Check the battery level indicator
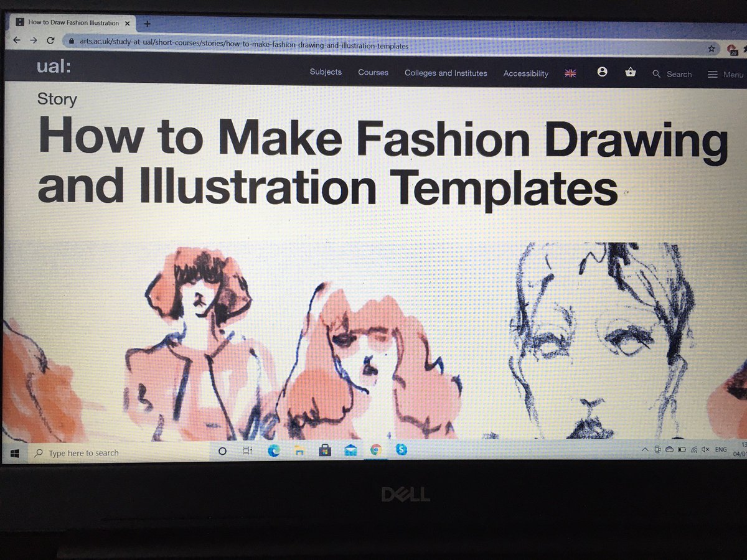Image resolution: width=747 pixels, height=560 pixels. pyautogui.click(x=682, y=449)
